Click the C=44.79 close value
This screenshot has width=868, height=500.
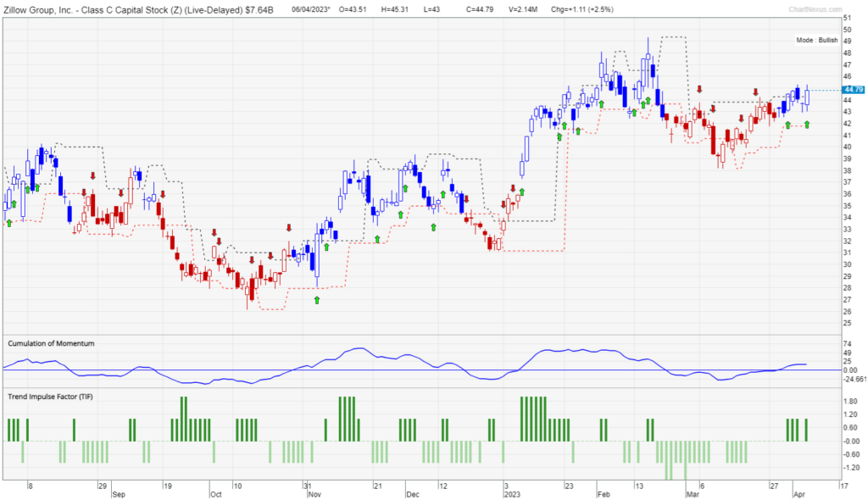point(480,9)
